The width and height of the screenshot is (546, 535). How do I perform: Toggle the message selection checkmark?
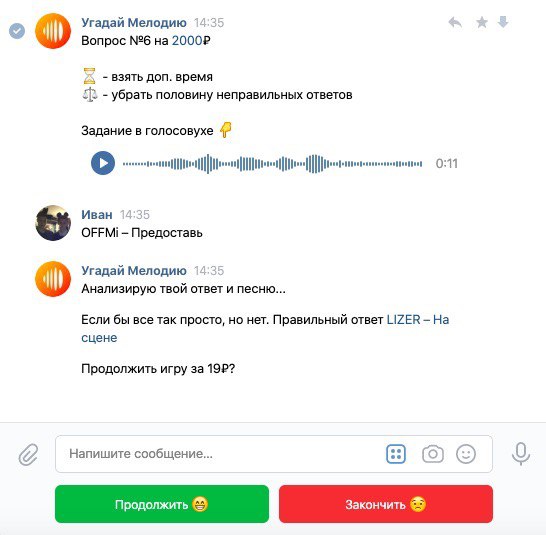[x=17, y=31]
